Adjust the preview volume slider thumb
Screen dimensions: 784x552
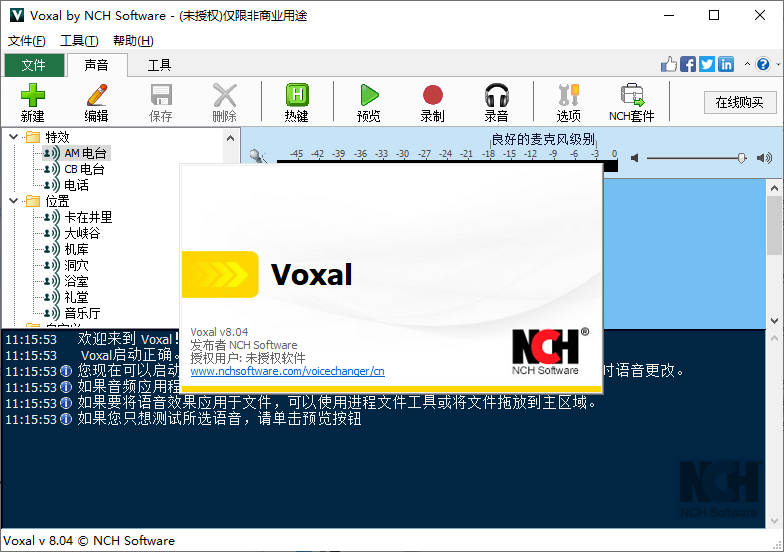tap(742, 158)
